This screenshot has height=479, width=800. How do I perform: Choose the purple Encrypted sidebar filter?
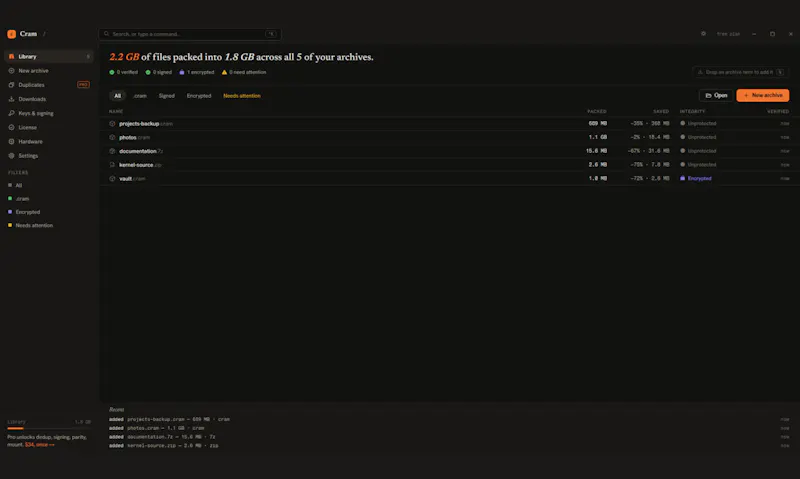click(24, 212)
